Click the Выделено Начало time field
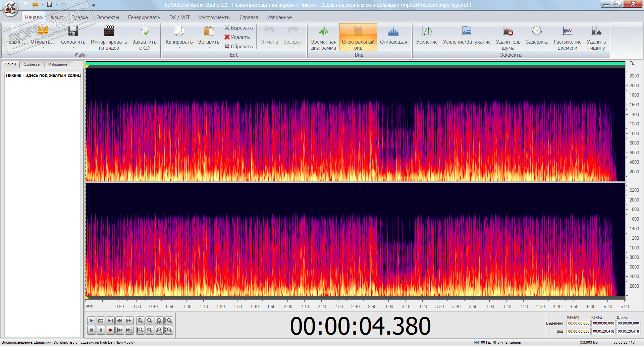The height and width of the screenshot is (346, 644). click(579, 324)
